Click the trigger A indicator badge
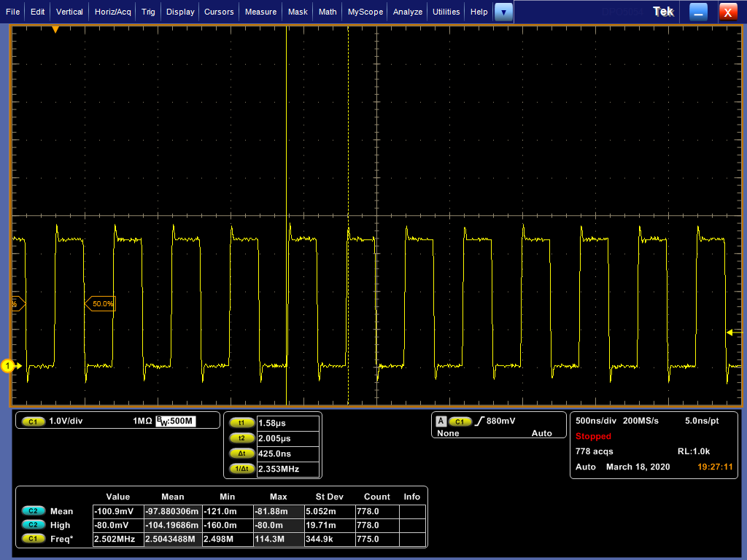 click(441, 421)
